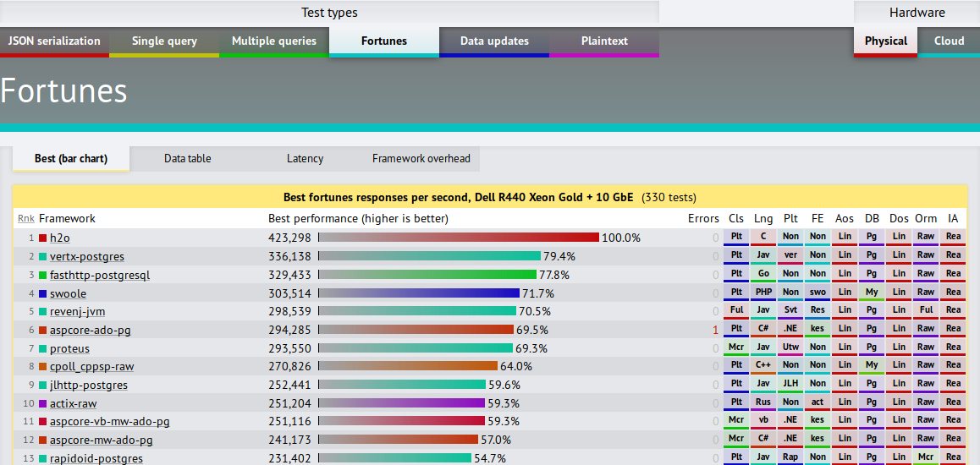Open the vertx-postgres framework link
This screenshot has width=980, height=465.
(x=85, y=256)
